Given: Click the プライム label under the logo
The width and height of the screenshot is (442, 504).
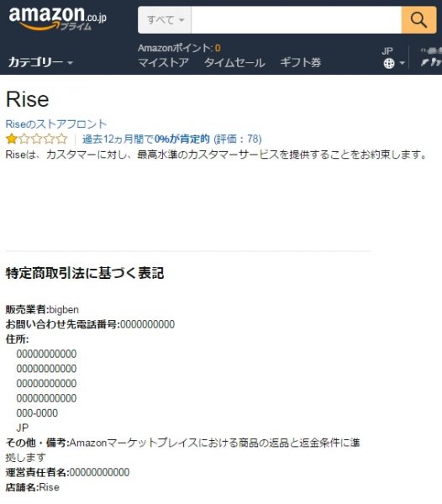Looking at the screenshot, I should (76, 27).
